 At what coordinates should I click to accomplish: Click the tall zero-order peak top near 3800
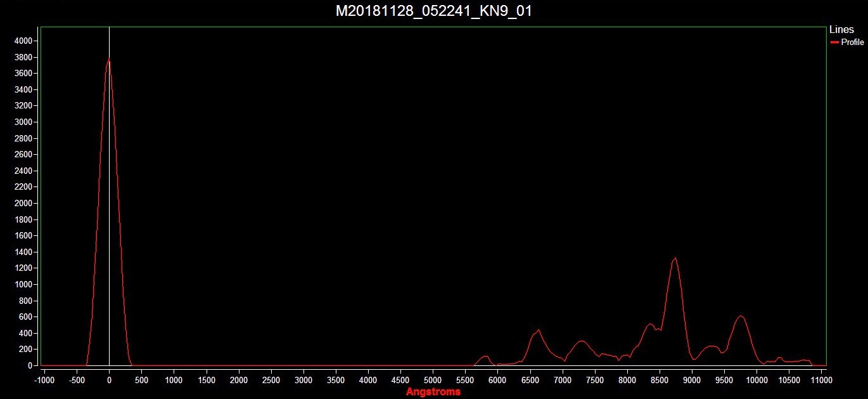coord(109,59)
